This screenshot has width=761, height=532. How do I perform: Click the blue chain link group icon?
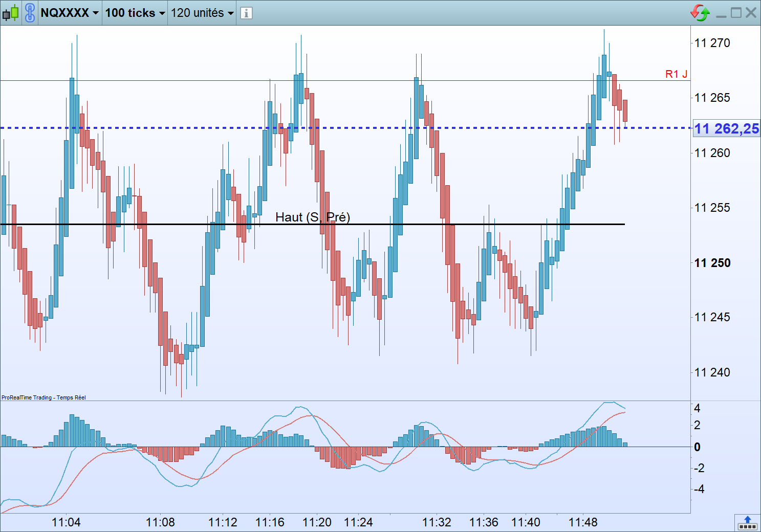30,13
